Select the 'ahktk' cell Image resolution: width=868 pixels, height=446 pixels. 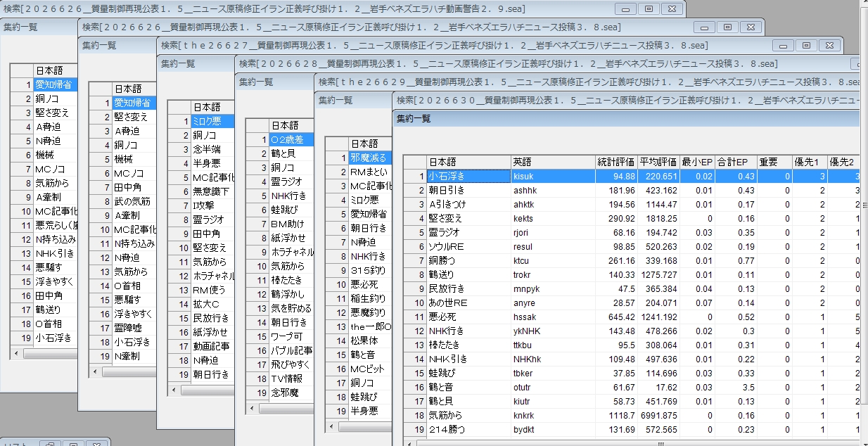point(552,204)
